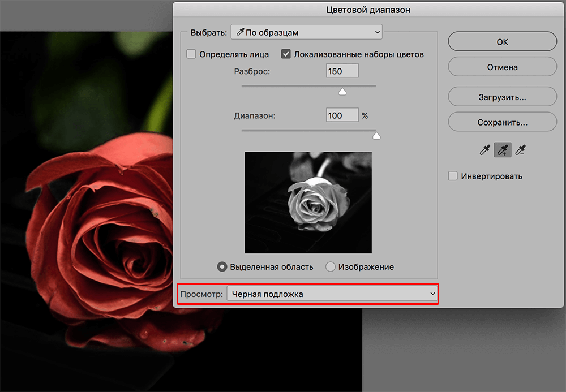Tick the Инвертировать checkbox
Screen dimensions: 566x392
tap(453, 176)
